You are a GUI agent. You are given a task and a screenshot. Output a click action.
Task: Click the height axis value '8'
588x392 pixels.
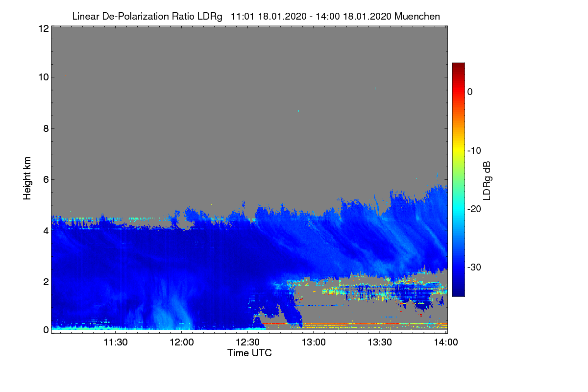point(45,128)
